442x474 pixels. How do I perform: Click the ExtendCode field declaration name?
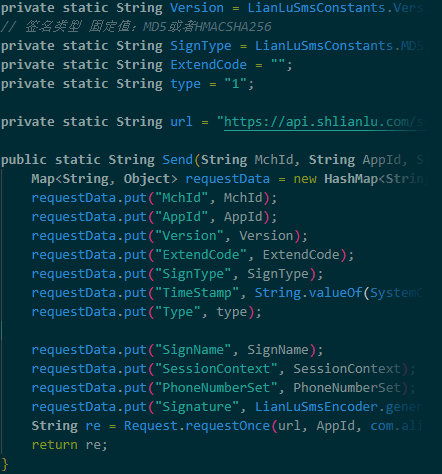pos(208,65)
